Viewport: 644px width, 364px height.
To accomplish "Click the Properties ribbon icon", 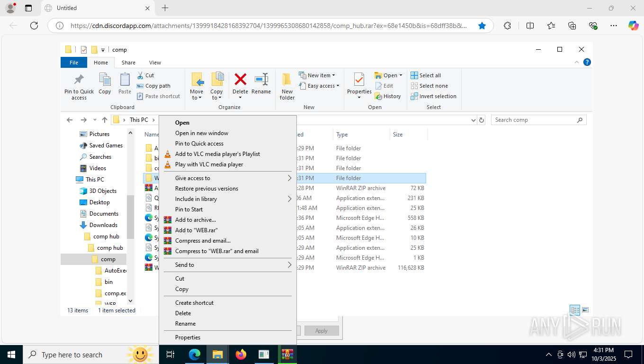I will (x=359, y=86).
